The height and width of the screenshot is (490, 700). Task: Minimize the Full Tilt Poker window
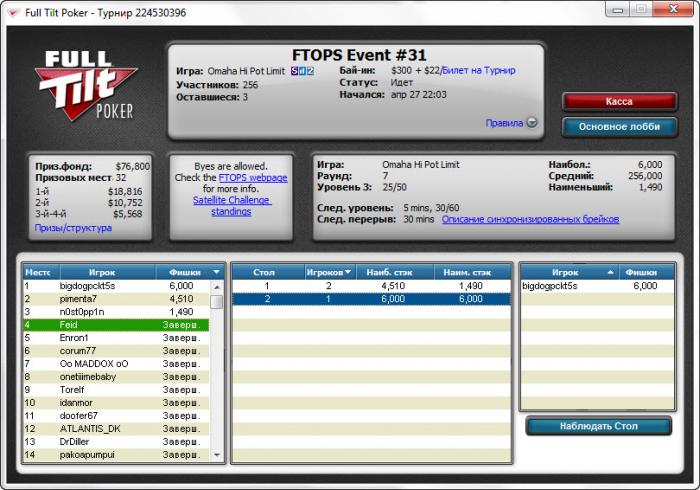click(618, 9)
